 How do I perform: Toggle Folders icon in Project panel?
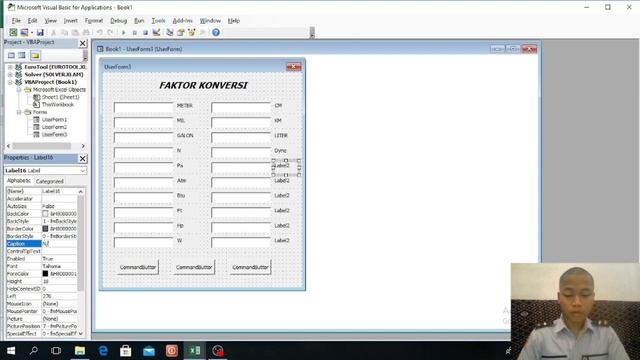point(35,55)
